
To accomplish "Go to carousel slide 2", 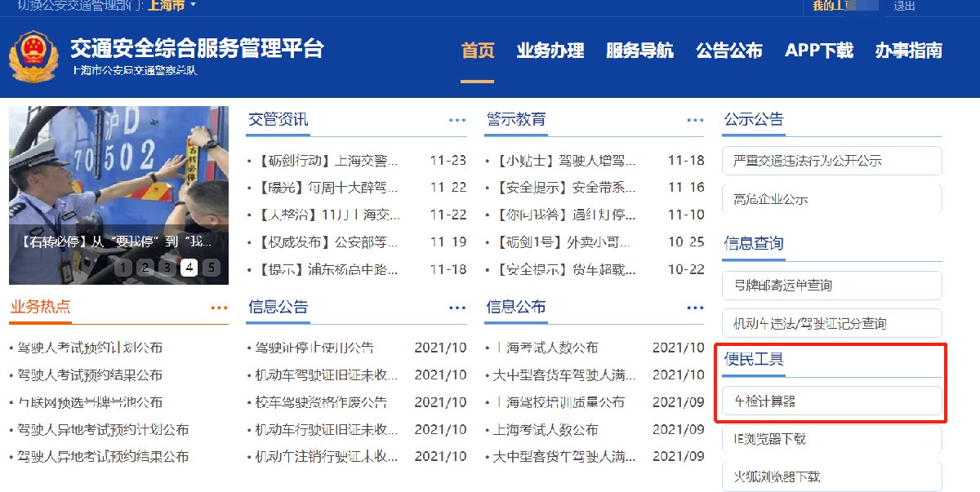I will [145, 267].
